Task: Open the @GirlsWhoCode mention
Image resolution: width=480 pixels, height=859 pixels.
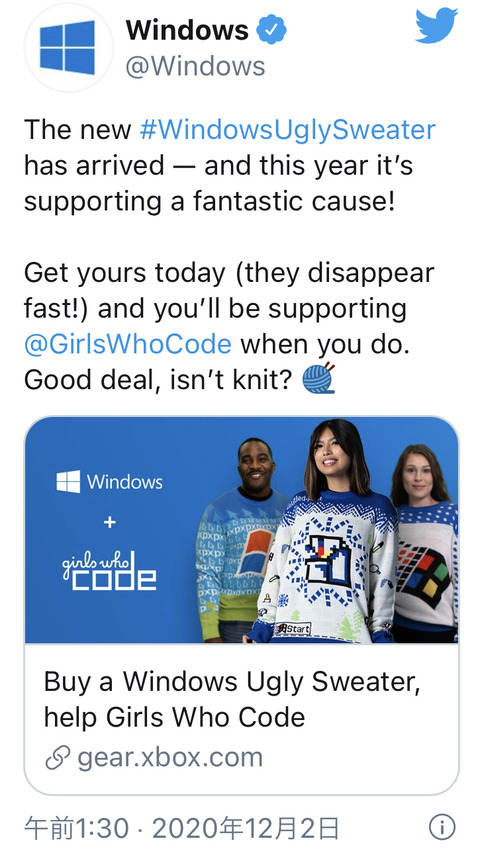Action: (128, 345)
